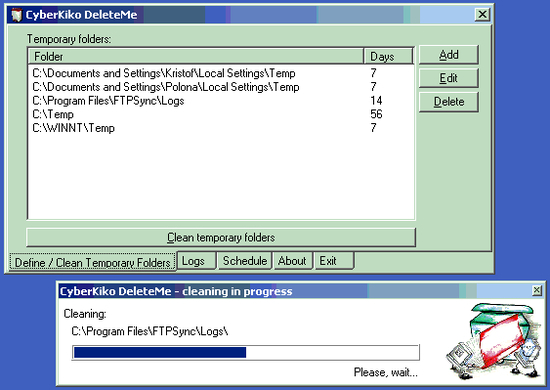Close the CyberKiko DeleteMe main window
Image resolution: width=550 pixels, height=390 pixels.
482,14
